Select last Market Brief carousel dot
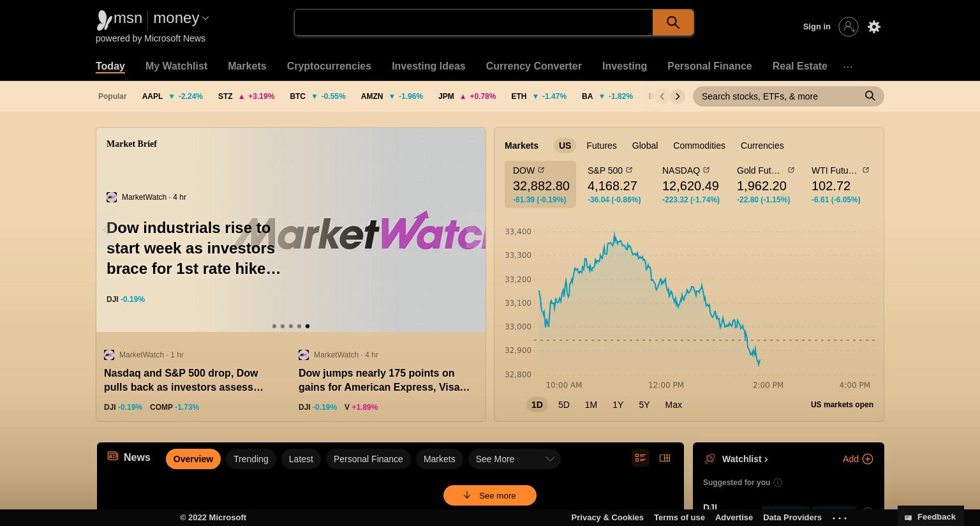This screenshot has height=526, width=980. (308, 326)
